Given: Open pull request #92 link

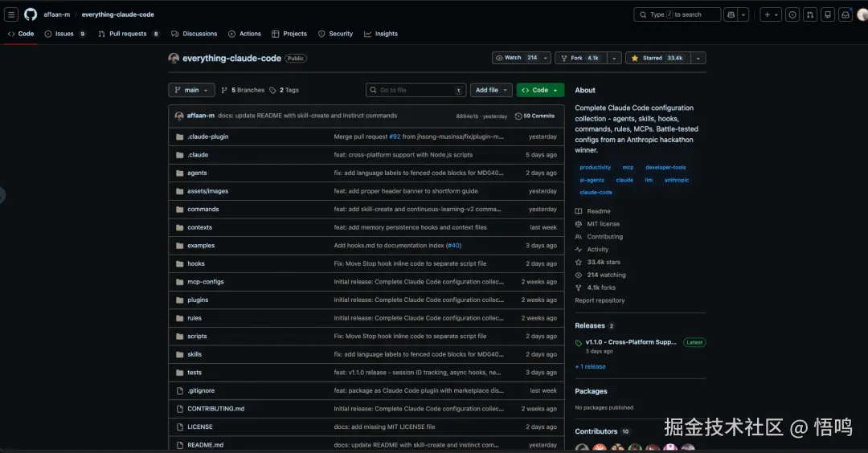Looking at the screenshot, I should (x=395, y=137).
